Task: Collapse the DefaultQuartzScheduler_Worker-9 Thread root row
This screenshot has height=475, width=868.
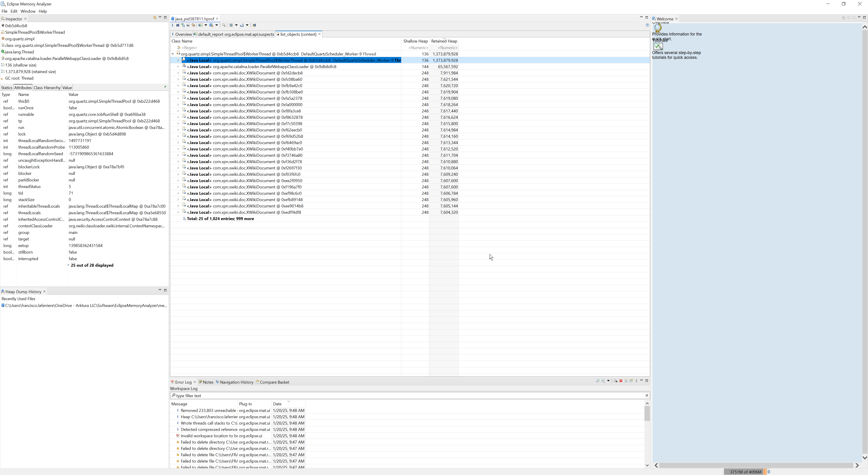Action: pyautogui.click(x=173, y=54)
